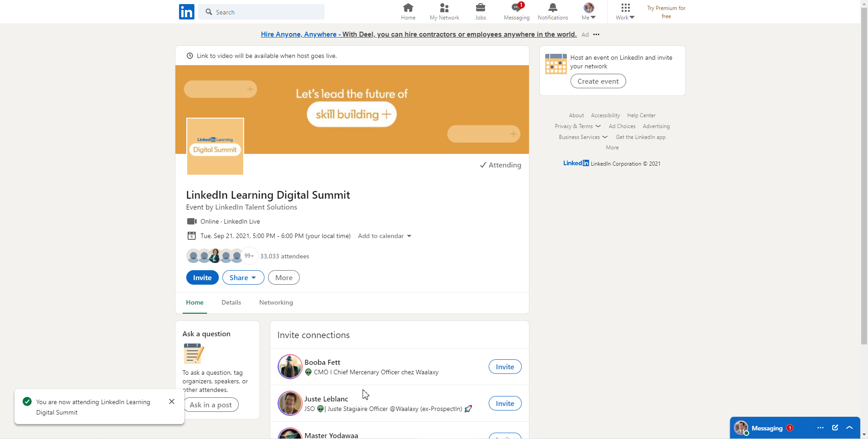
Task: Open Juste Leblanc profile name
Action: (326, 399)
